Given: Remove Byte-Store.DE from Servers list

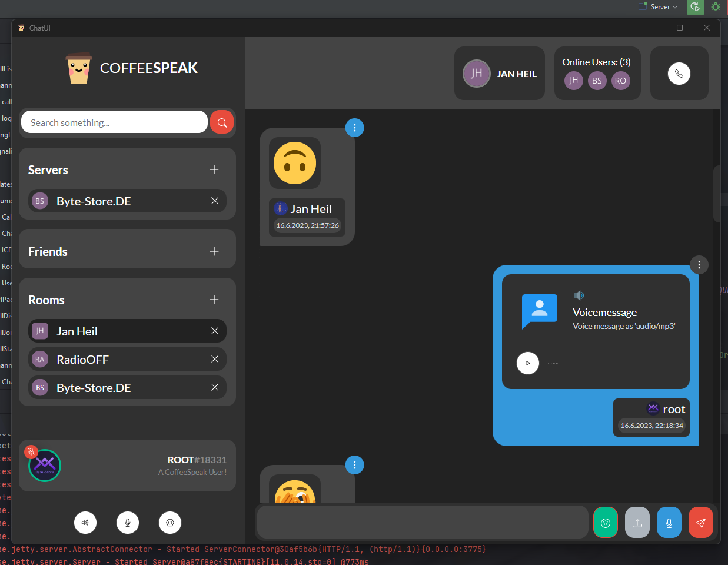Looking at the screenshot, I should pyautogui.click(x=214, y=201).
